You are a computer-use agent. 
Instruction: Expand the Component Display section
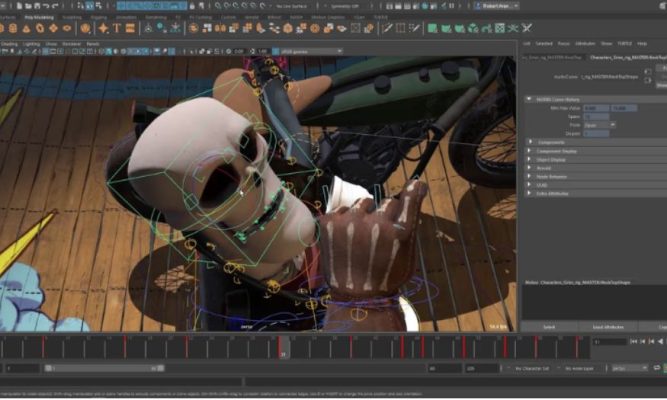pos(530,150)
